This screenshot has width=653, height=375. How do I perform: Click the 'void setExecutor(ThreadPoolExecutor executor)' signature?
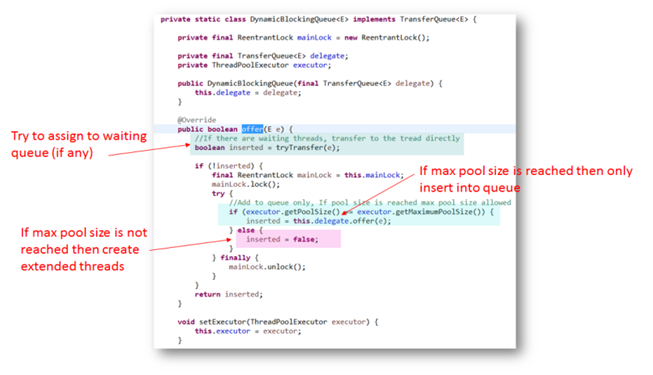[x=278, y=322]
